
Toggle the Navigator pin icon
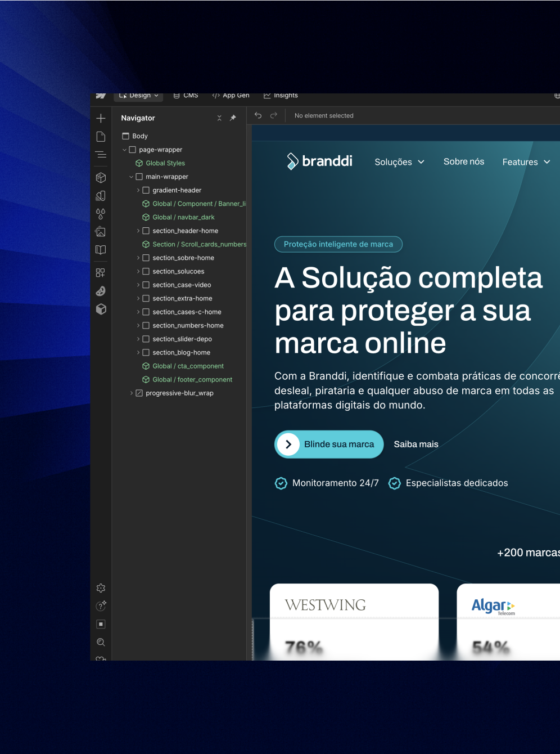(233, 118)
